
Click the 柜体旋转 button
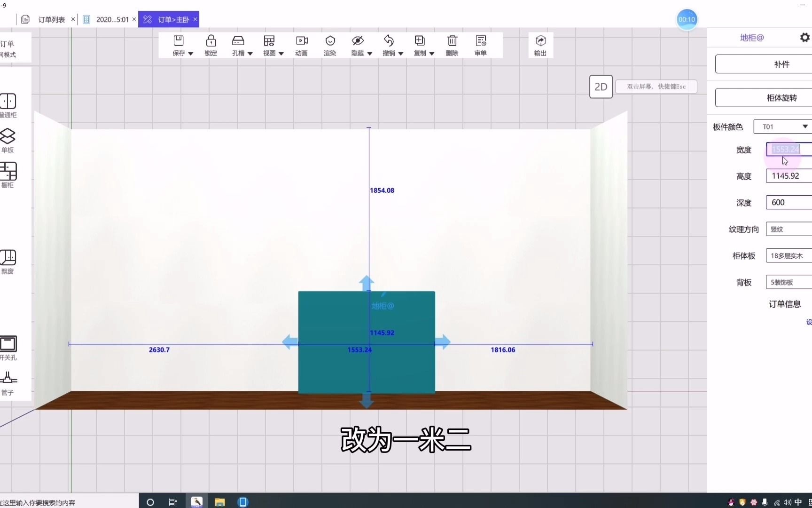(x=764, y=98)
